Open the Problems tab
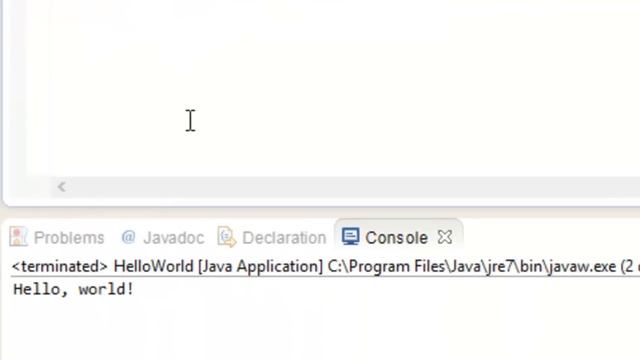The width and height of the screenshot is (640, 360). coord(57,238)
